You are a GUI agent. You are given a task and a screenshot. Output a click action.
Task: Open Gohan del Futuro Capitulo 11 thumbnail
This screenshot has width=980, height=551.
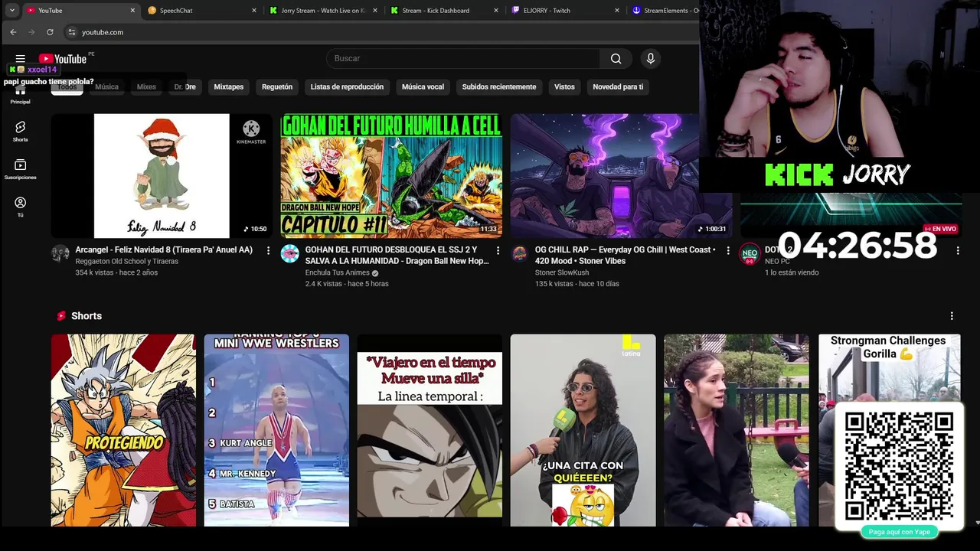[x=391, y=176]
